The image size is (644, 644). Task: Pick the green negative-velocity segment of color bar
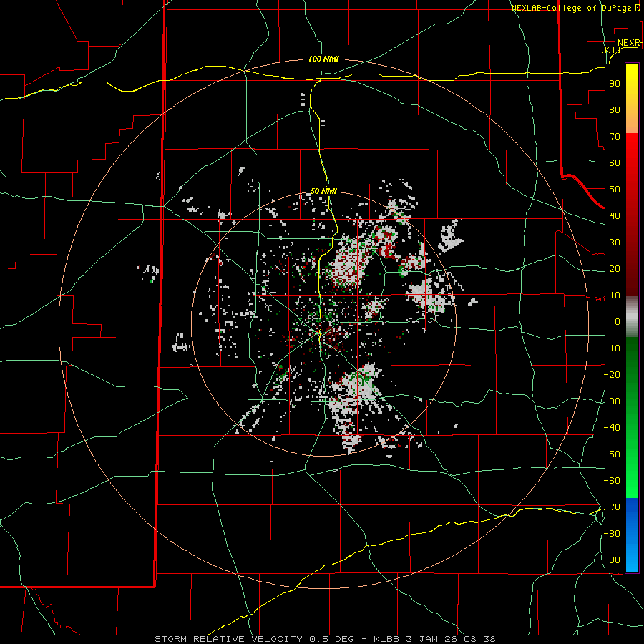tap(632, 417)
